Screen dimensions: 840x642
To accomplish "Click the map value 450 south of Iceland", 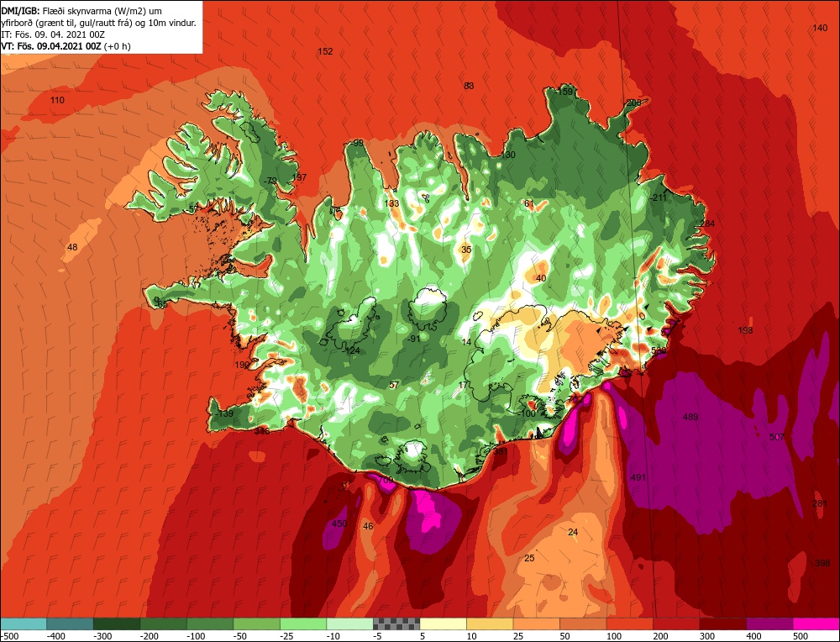I will [x=339, y=524].
